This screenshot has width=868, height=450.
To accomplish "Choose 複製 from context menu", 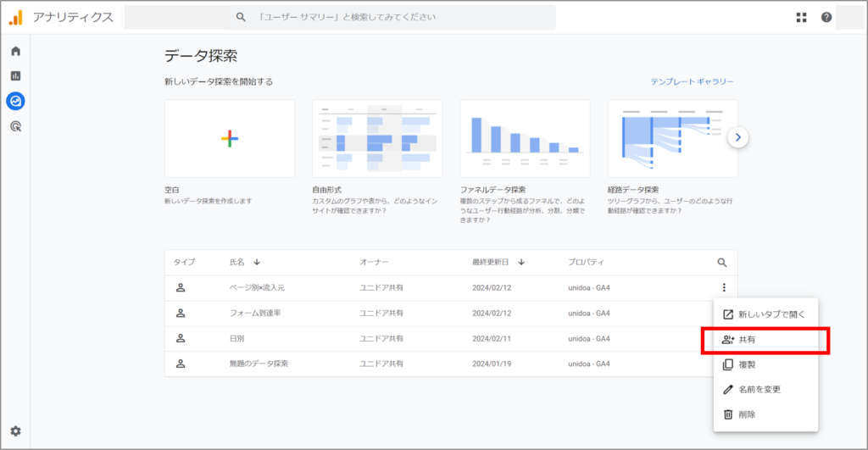I will [765, 364].
